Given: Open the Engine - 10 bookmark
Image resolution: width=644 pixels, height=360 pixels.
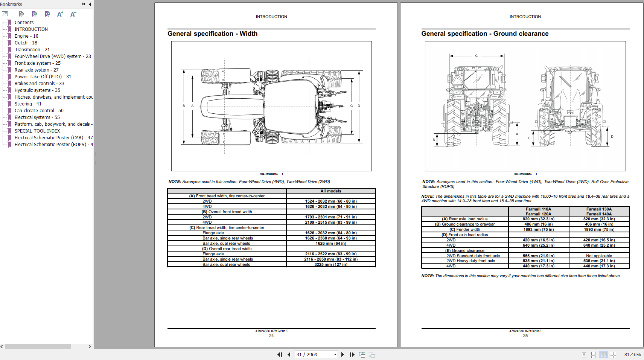Looking at the screenshot, I should 26,36.
